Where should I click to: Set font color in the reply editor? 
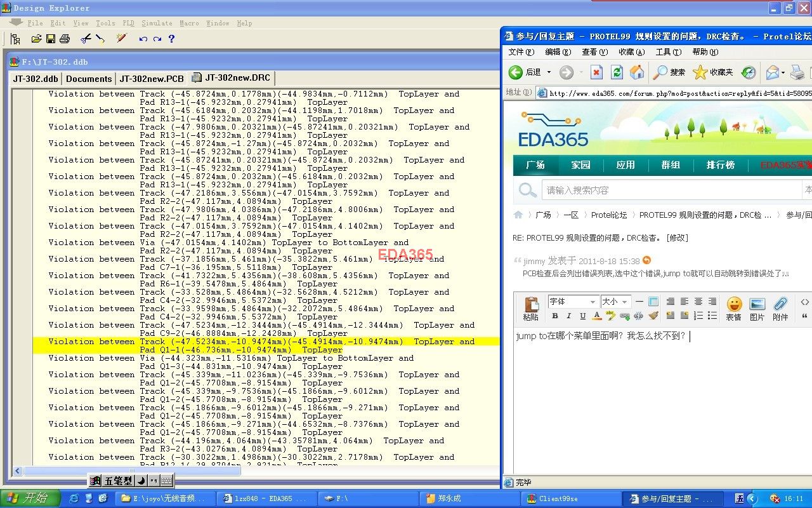point(597,316)
